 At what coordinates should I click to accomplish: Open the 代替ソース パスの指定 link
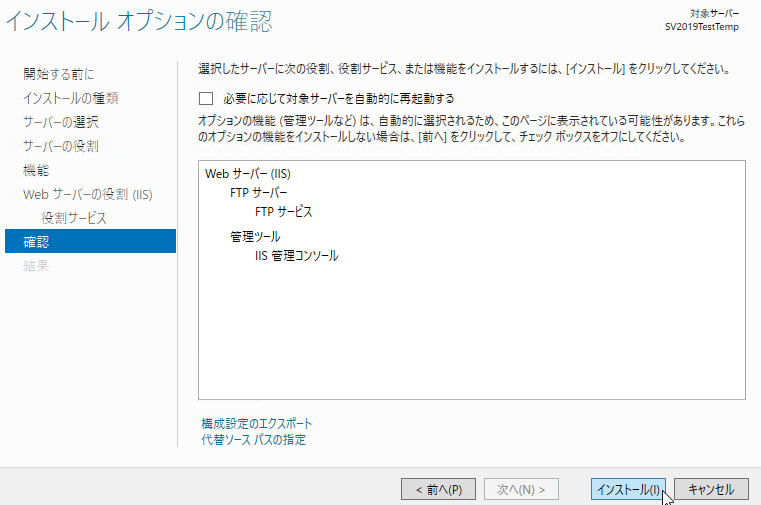point(253,440)
